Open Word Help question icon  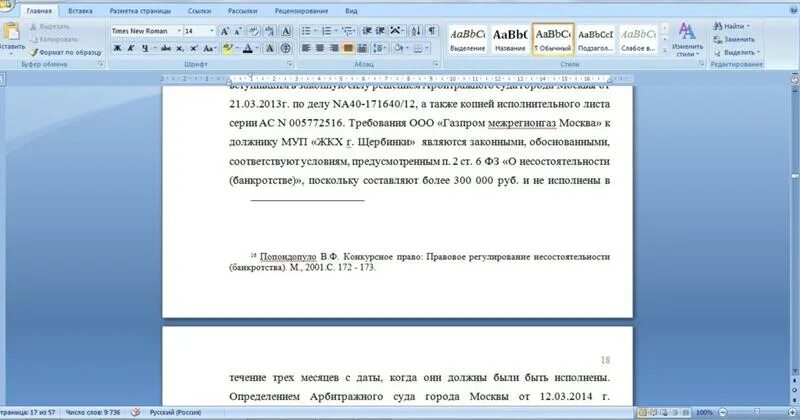pos(792,10)
